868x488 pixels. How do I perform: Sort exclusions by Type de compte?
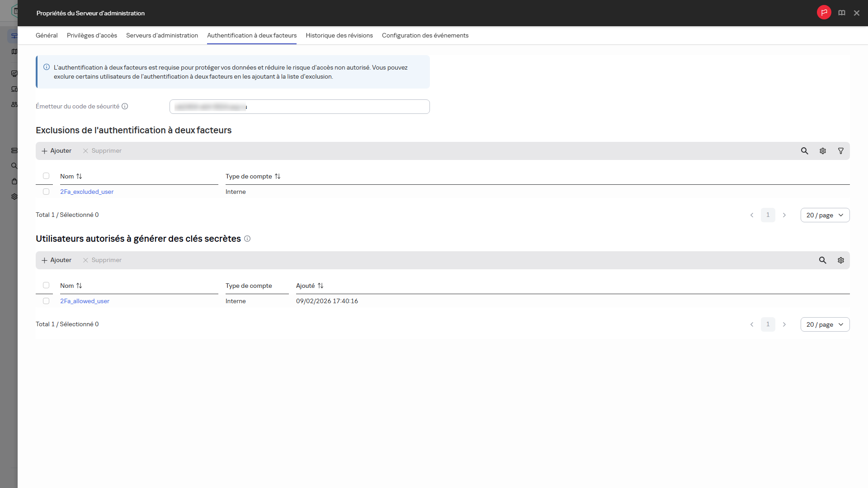278,176
